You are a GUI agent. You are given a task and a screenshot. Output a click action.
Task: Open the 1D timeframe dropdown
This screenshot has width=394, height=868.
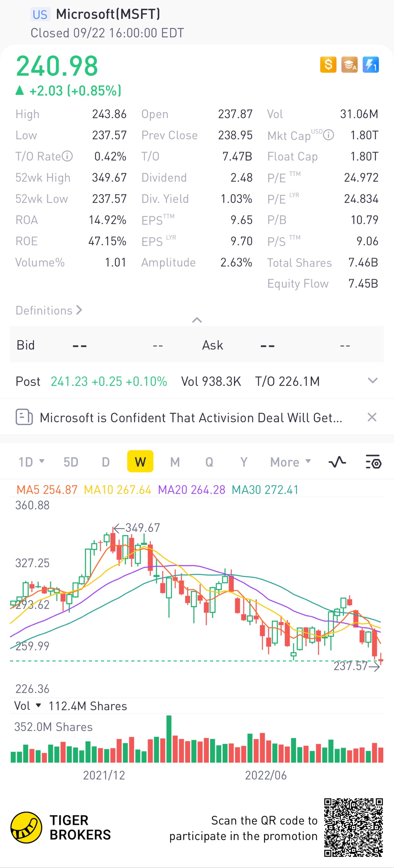[31, 462]
